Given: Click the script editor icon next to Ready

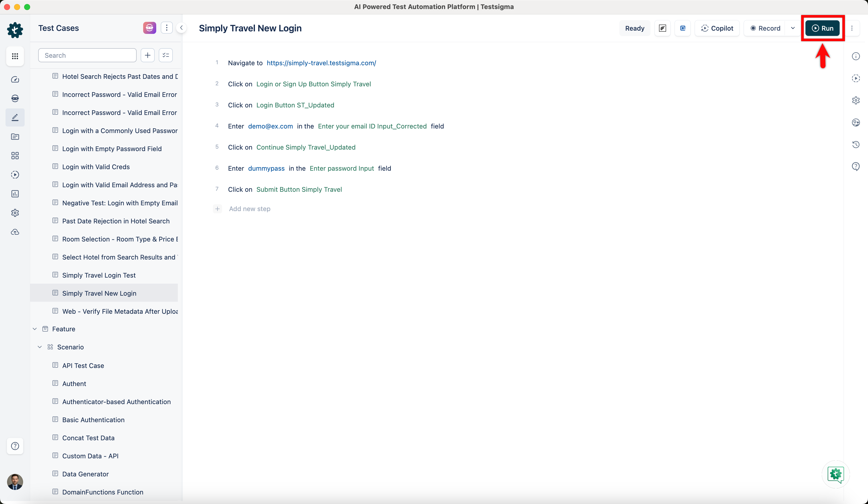Looking at the screenshot, I should tap(662, 28).
